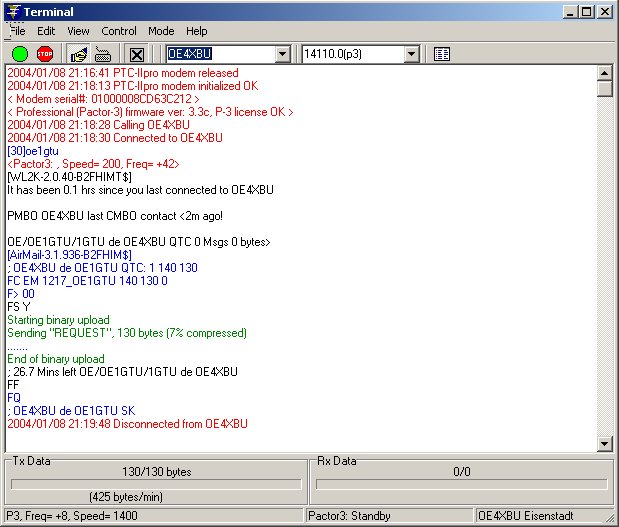Screen dimensions: 619x527
Task: Click the '130/130 bytes' Tx counter
Action: (157, 472)
